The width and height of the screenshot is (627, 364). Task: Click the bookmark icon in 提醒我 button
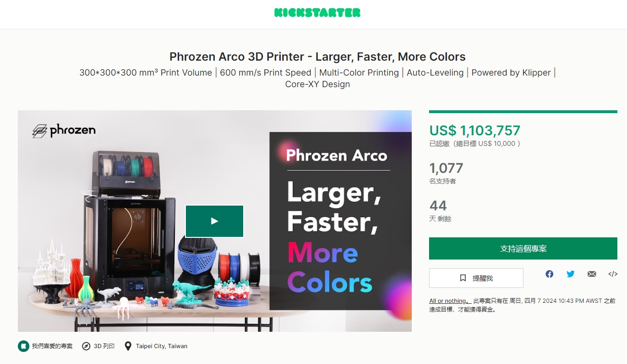coord(463,278)
